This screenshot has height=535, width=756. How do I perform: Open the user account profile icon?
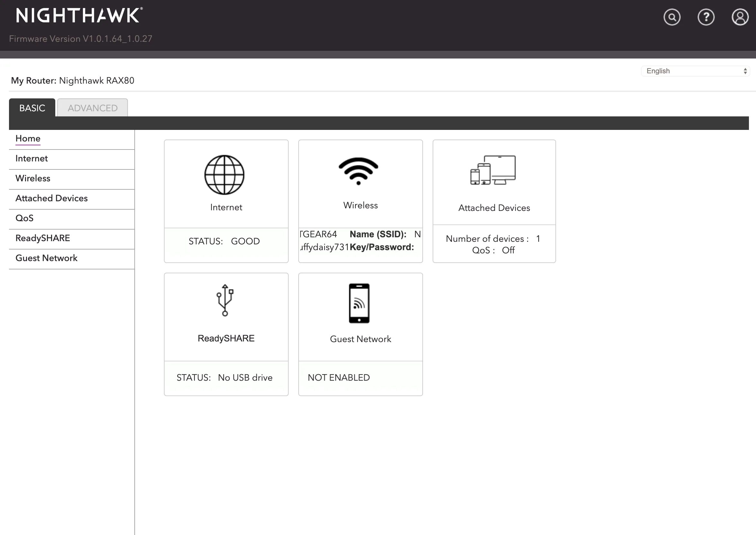[740, 17]
